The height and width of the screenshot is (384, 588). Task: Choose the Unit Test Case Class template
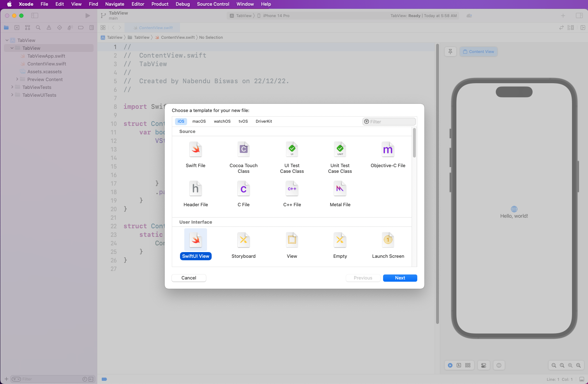(340, 158)
